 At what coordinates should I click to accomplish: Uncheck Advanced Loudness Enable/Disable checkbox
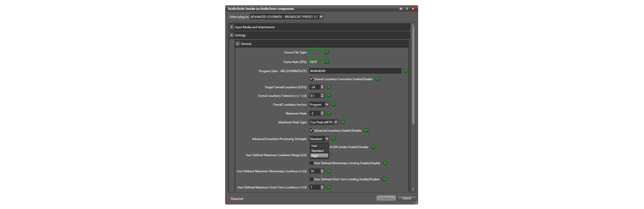(311, 130)
